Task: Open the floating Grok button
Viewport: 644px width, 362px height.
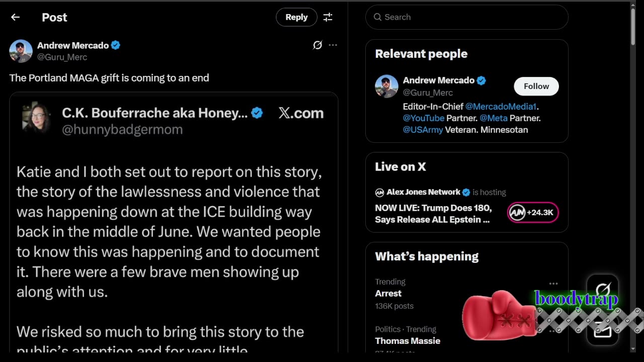Action: (602, 290)
